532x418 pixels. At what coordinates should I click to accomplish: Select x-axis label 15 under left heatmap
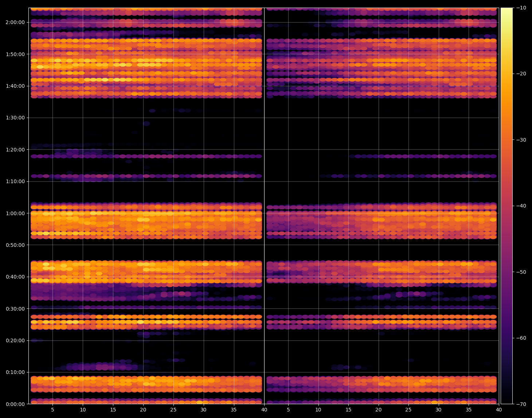click(x=113, y=410)
